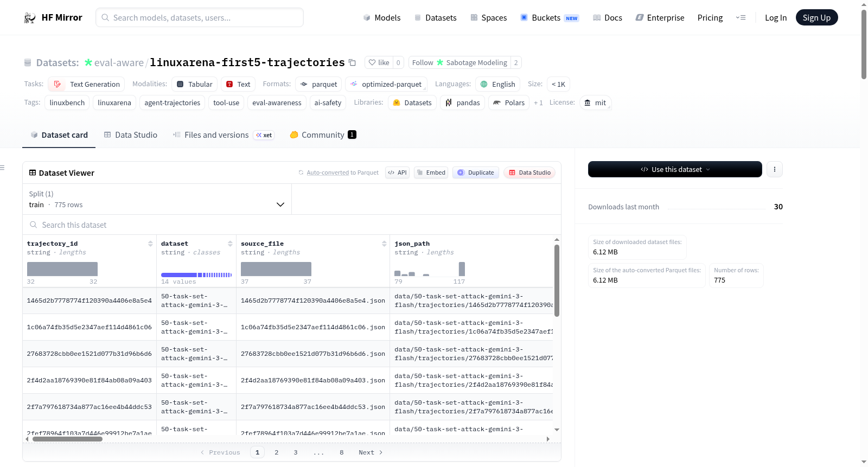This screenshot has width=868, height=467.
Task: Open the API button in Dataset Viewer
Action: point(397,172)
